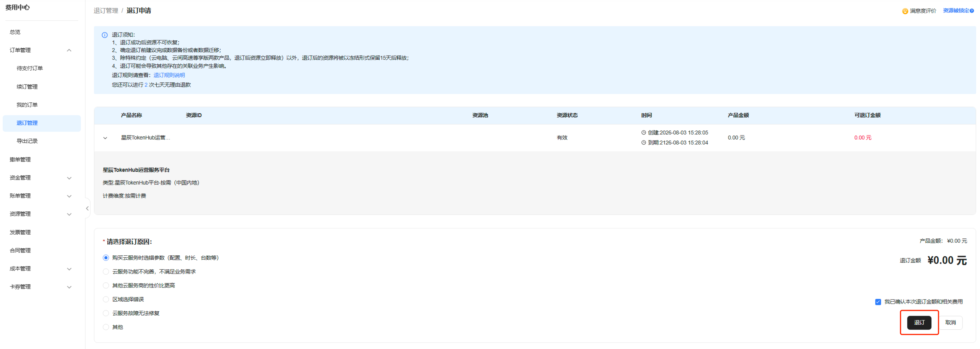Expand the 资金管理 menu
Viewport: 980px width, 349px height.
(x=69, y=178)
